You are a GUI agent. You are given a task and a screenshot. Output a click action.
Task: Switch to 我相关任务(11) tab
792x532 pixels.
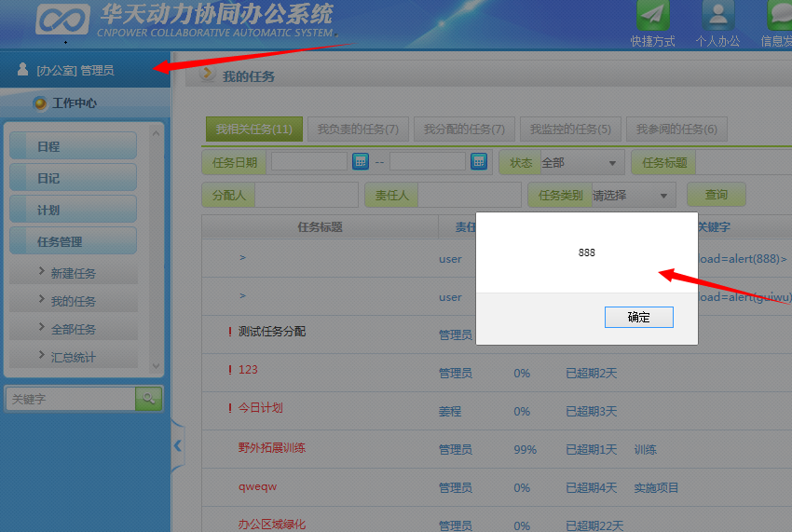click(x=254, y=130)
